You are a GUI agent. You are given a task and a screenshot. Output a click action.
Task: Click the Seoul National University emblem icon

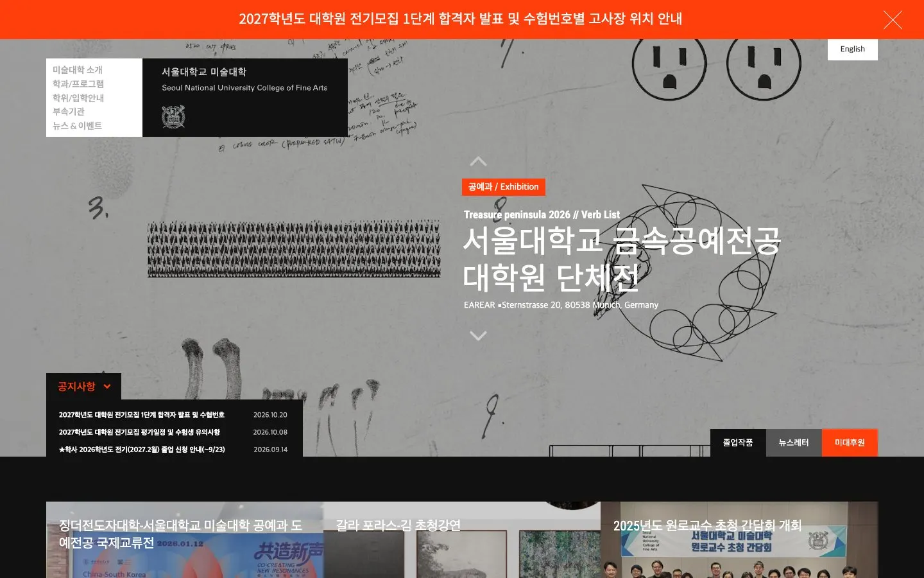173,117
